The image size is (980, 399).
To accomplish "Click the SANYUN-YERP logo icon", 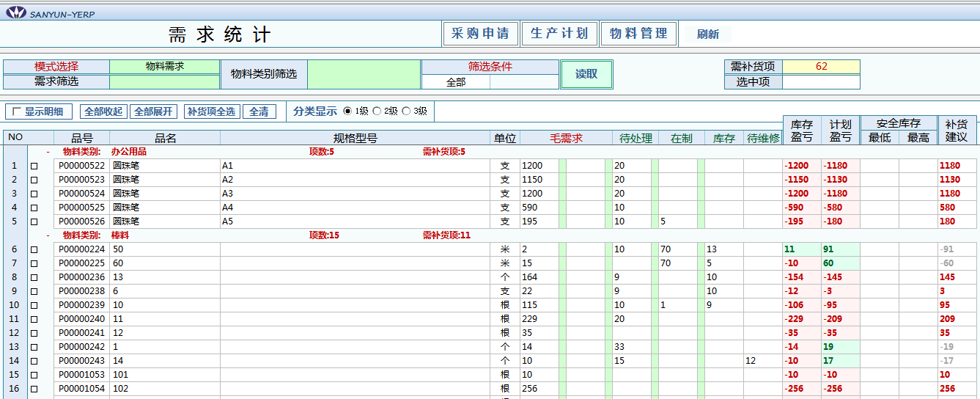I will [15, 13].
